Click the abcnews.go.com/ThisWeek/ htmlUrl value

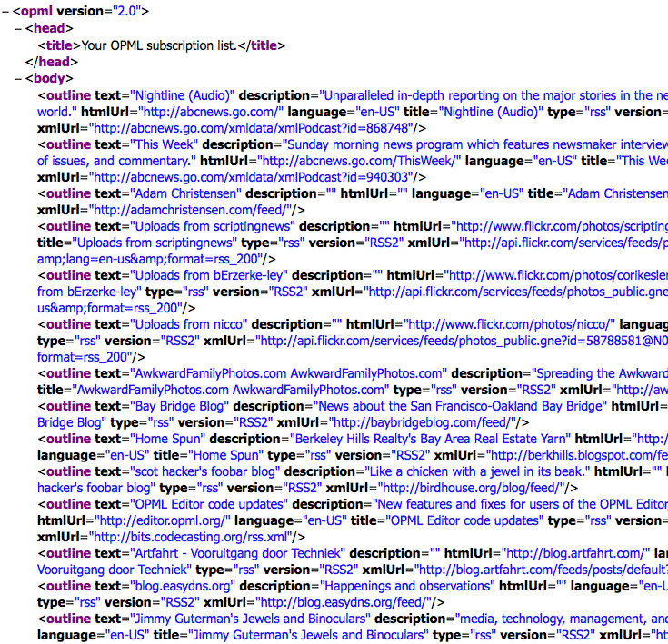(x=350, y=161)
